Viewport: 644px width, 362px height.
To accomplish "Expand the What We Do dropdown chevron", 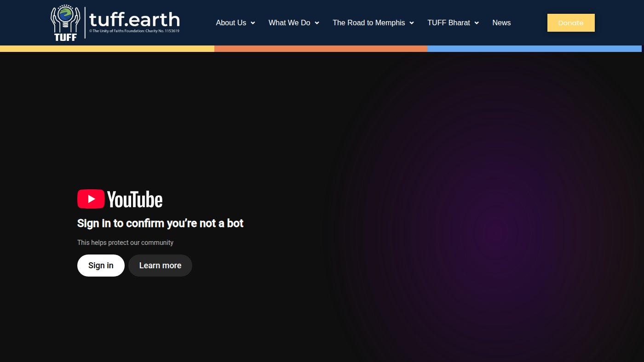I will 317,23.
